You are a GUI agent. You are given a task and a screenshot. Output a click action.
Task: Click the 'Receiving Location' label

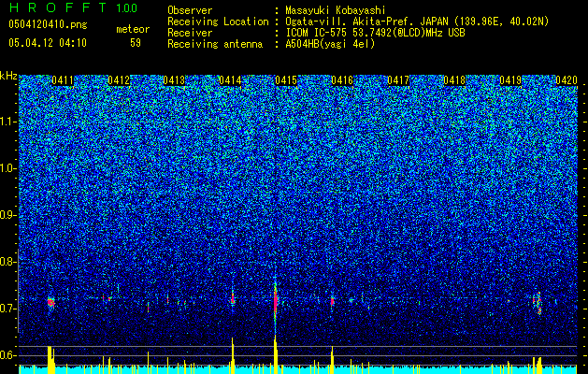click(218, 22)
